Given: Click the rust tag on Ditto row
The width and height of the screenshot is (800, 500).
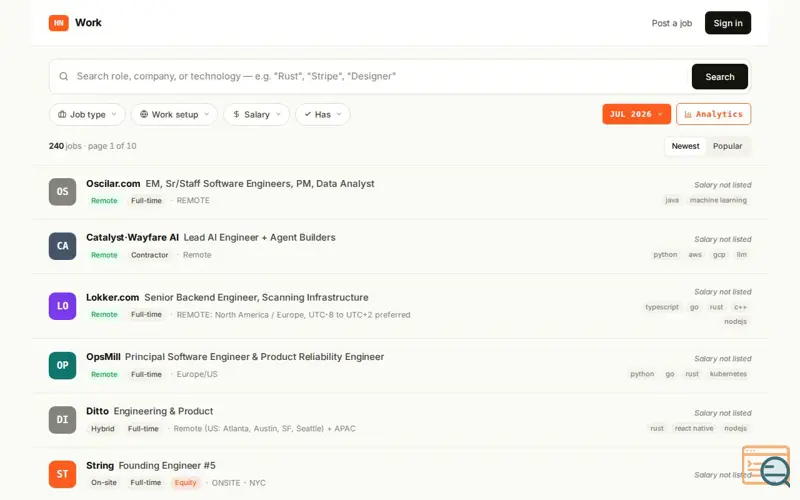Looking at the screenshot, I should click(657, 429).
